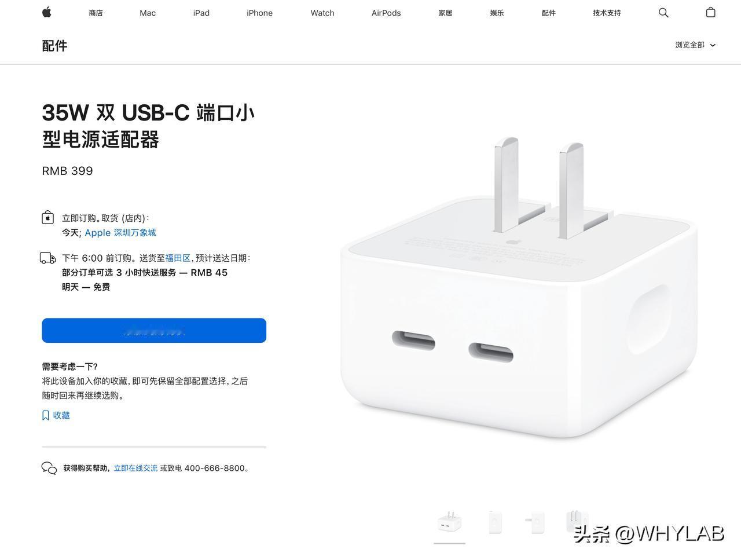Screen dimensions: 741x560
Task: Select the third side-view thumbnail
Action: point(535,522)
